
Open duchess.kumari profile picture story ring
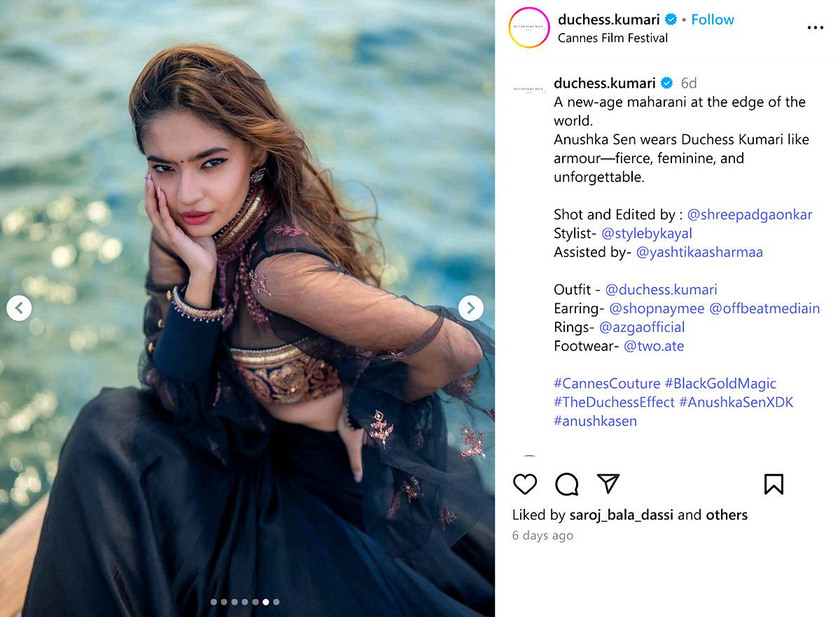(x=529, y=28)
